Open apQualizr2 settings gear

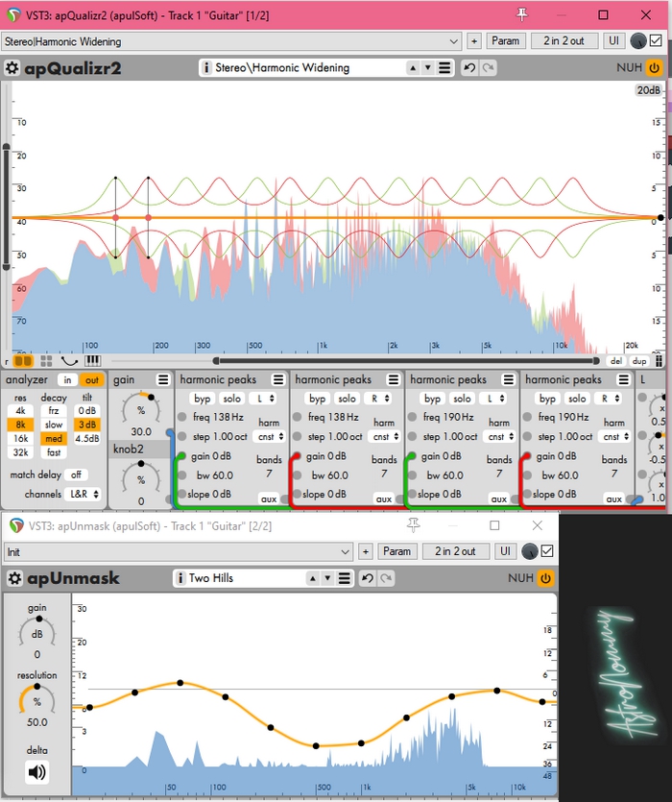[12, 68]
